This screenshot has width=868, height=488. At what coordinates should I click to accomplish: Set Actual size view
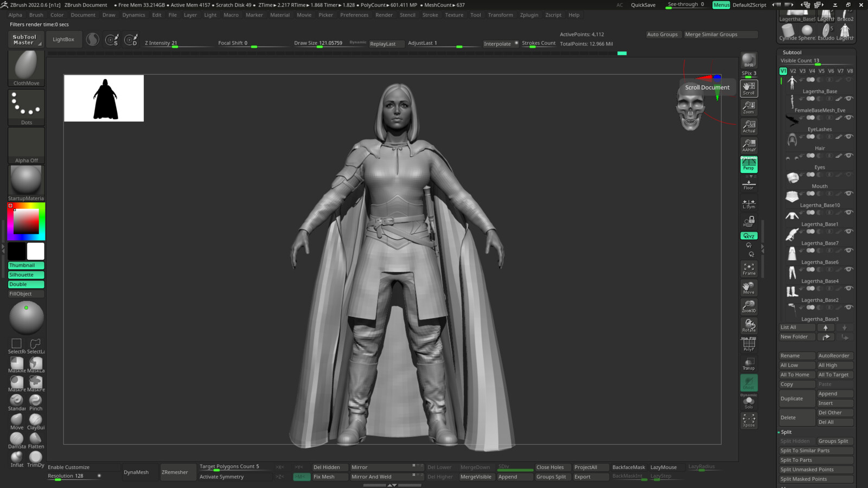click(749, 126)
